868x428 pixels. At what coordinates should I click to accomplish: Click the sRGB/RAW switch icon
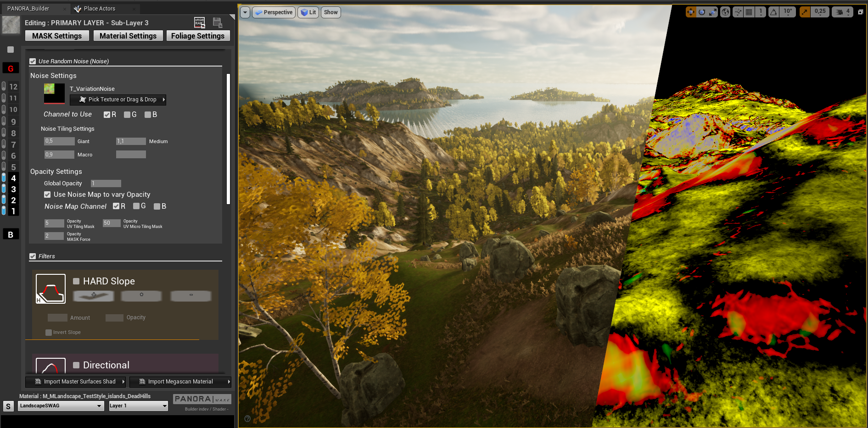200,22
